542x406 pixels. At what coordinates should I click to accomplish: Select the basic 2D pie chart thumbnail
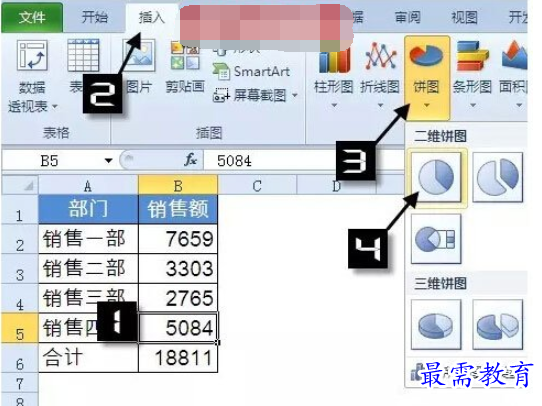[x=436, y=177]
